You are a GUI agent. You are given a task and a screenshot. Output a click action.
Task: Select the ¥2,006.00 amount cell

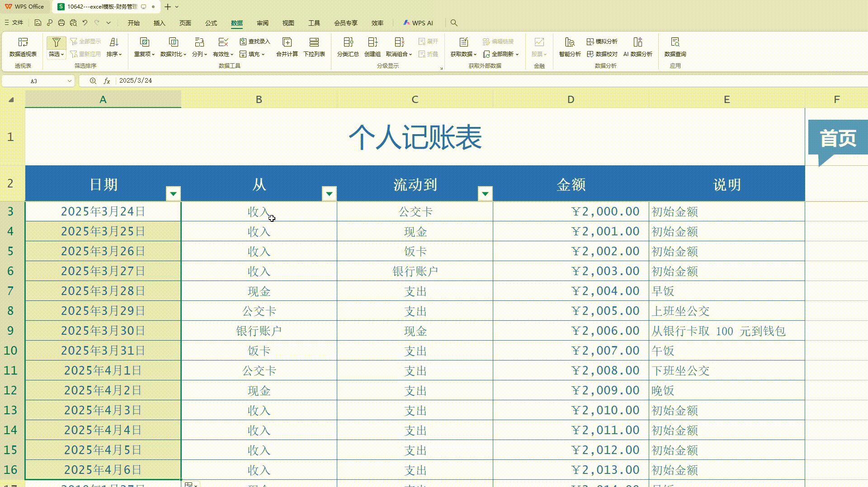pyautogui.click(x=571, y=331)
